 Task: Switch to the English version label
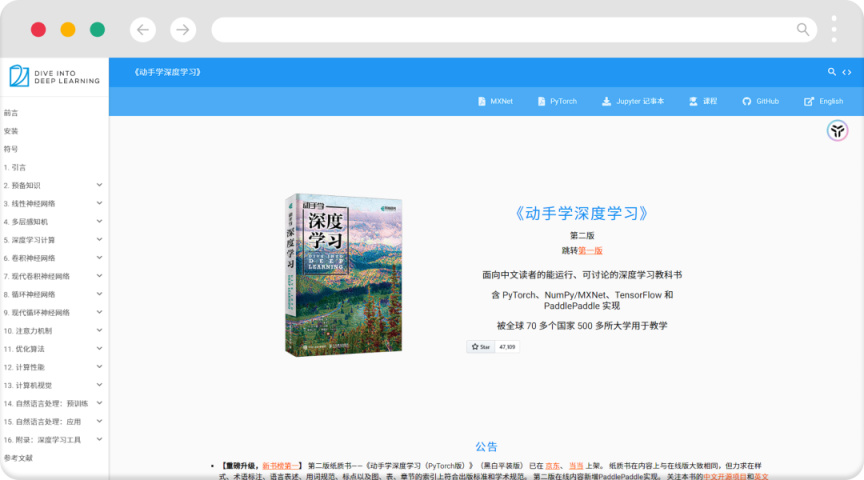click(831, 101)
